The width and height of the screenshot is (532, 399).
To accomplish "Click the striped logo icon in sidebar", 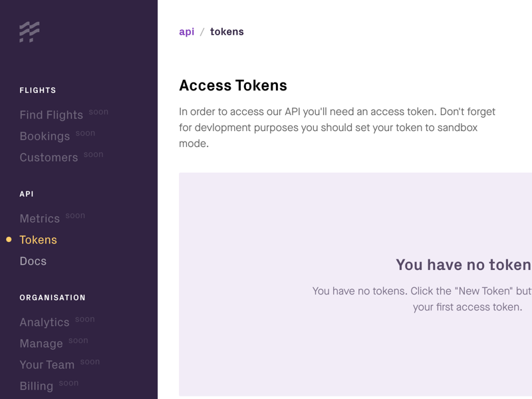I will [x=29, y=32].
